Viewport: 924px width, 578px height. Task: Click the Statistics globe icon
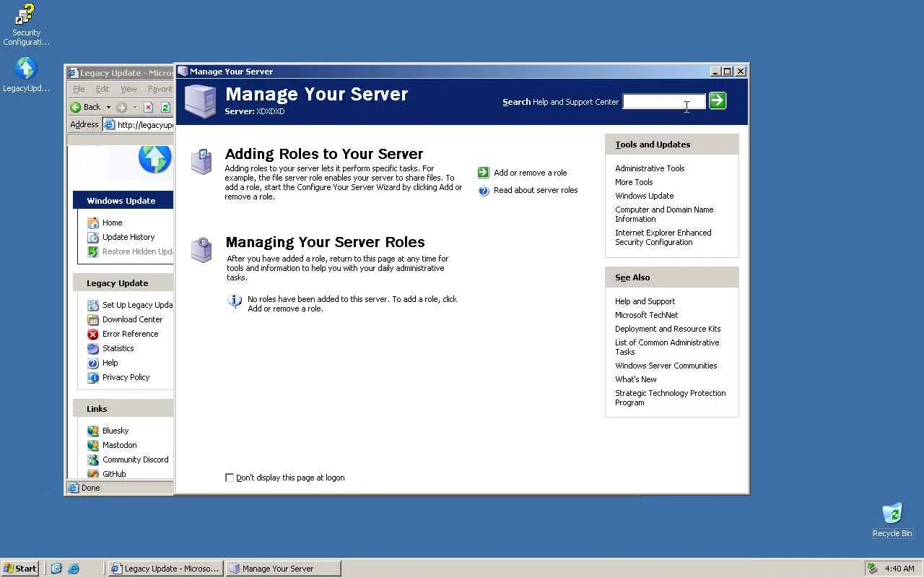93,348
